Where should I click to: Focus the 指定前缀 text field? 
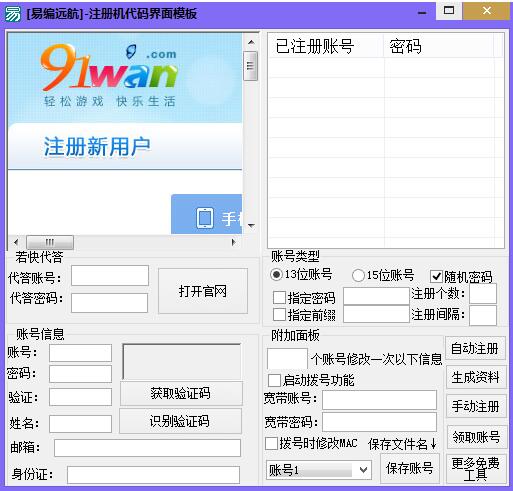376,314
